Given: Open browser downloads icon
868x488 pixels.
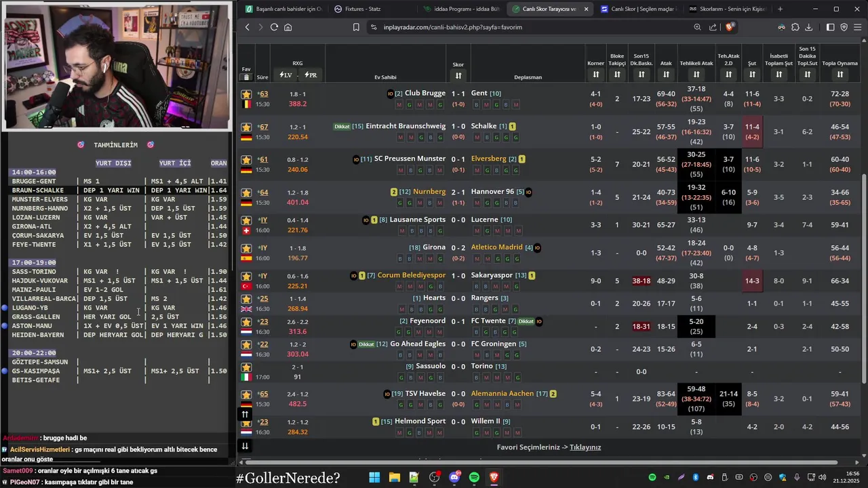Looking at the screenshot, I should (x=809, y=27).
